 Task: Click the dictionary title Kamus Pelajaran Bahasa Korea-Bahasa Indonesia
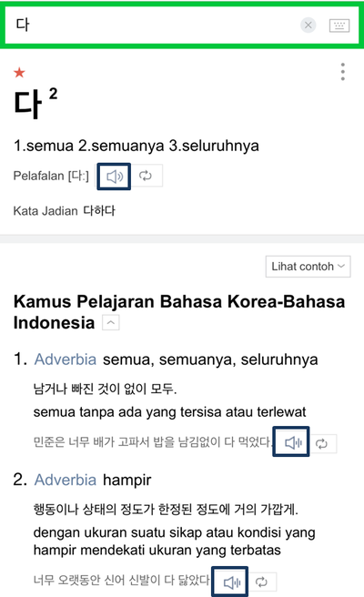(x=179, y=312)
